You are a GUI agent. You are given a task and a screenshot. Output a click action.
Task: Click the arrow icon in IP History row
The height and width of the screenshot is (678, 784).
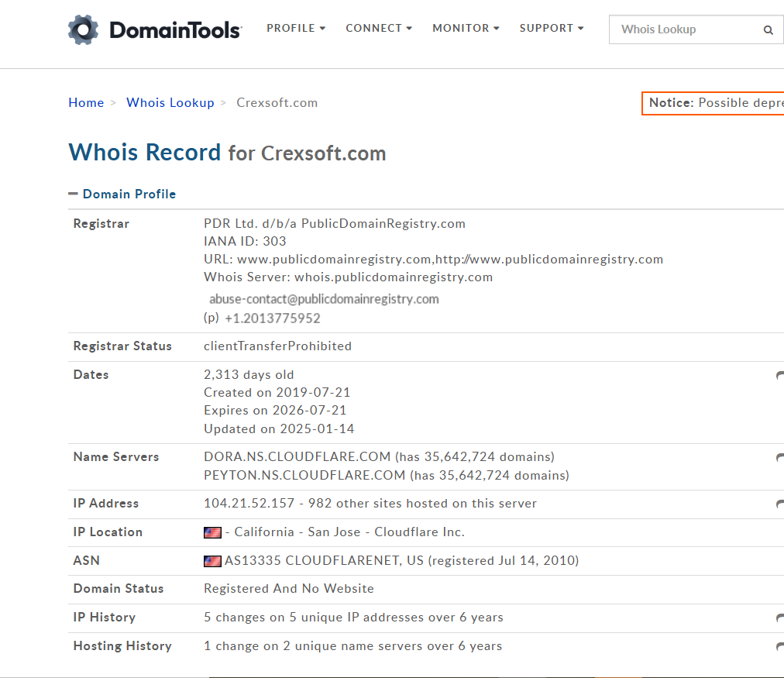pos(779,618)
